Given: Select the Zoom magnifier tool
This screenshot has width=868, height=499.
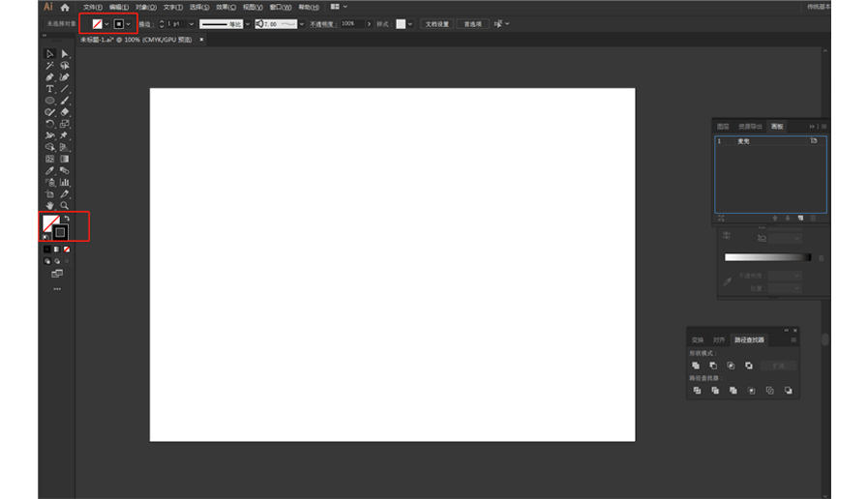Looking at the screenshot, I should click(65, 206).
